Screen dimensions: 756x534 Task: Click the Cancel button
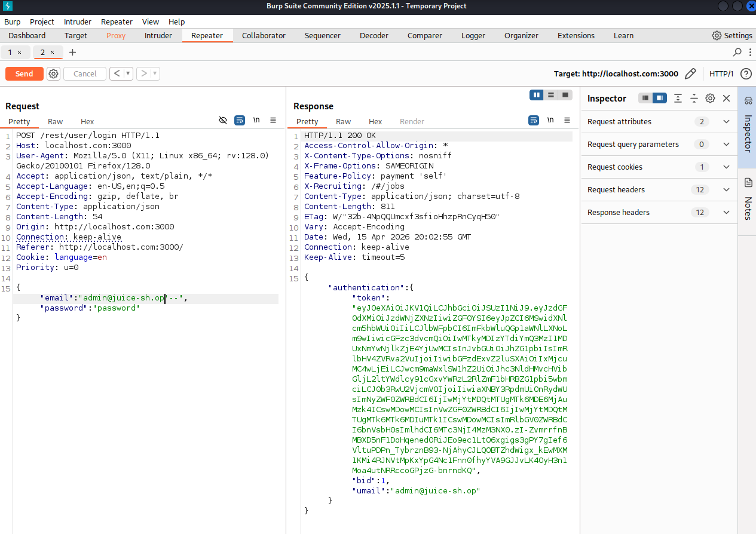[x=85, y=73]
